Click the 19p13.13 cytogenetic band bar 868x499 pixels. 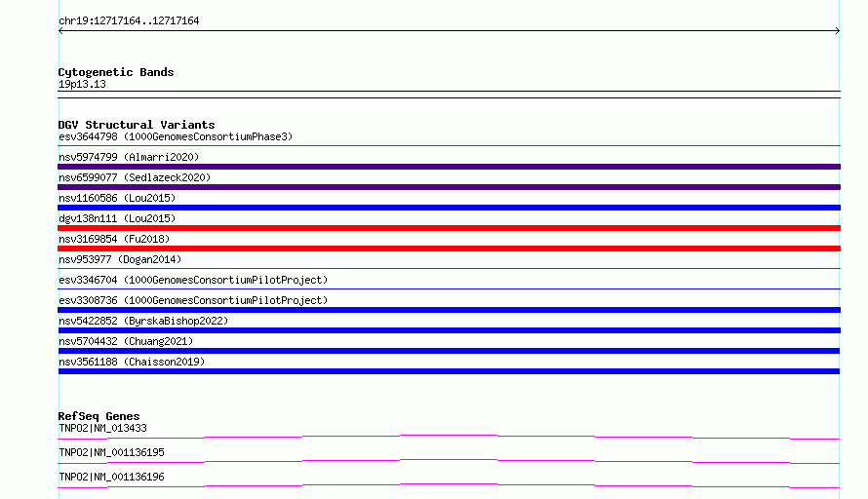click(x=449, y=95)
